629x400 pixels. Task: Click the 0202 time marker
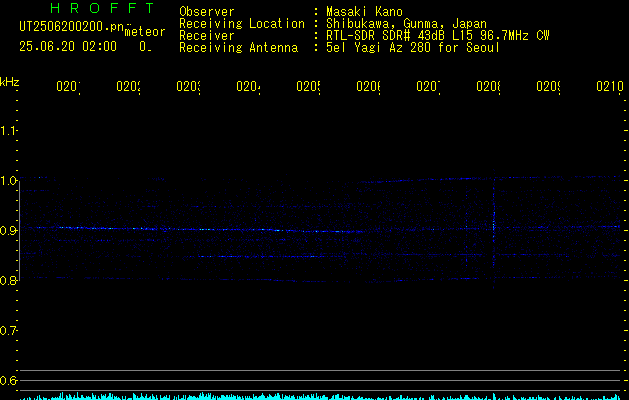pos(128,86)
